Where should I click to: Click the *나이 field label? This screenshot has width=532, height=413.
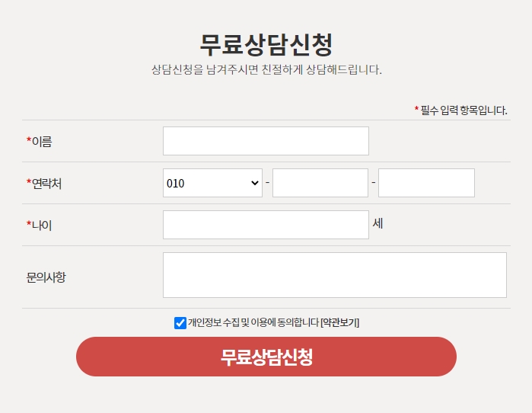39,226
